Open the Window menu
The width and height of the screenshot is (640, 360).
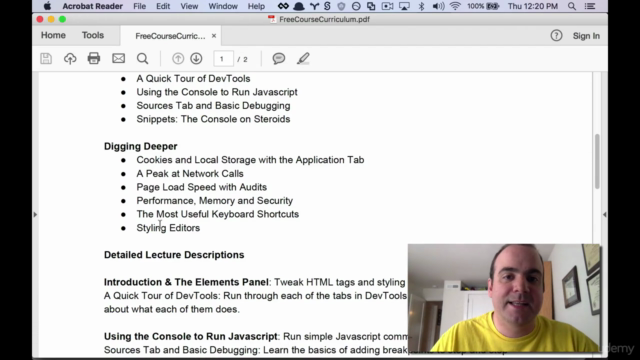coord(223,6)
